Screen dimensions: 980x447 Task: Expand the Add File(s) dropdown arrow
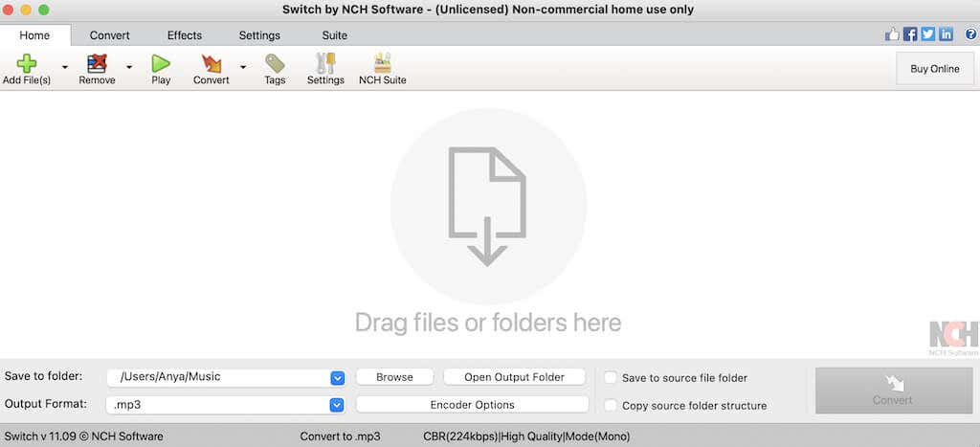[x=64, y=67]
